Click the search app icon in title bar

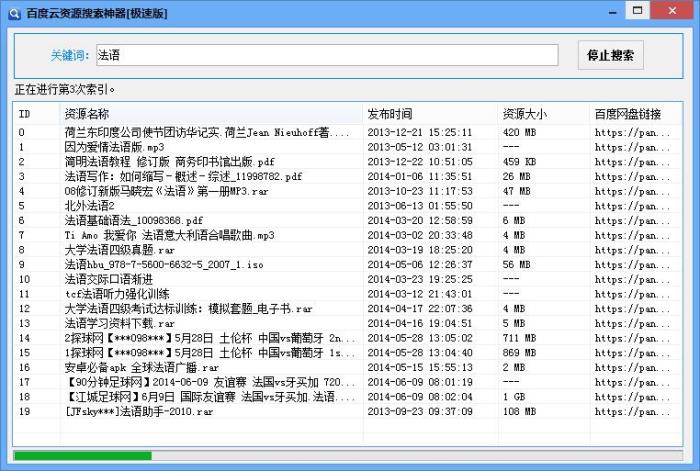point(14,13)
